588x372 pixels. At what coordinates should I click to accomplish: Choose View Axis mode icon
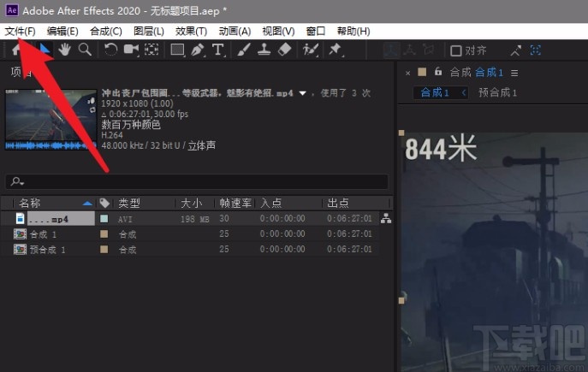429,50
